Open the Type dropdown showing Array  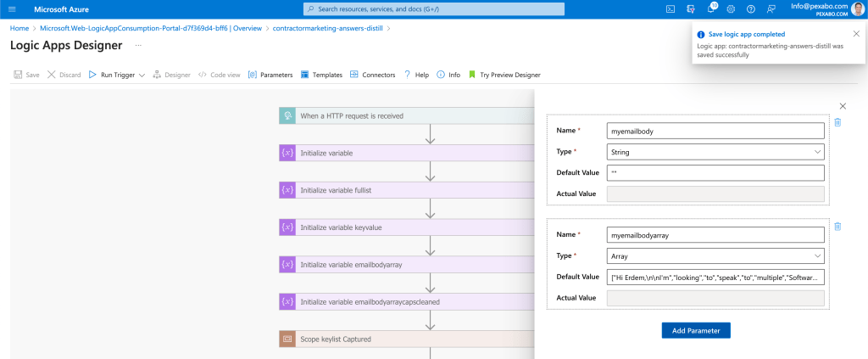(x=715, y=256)
